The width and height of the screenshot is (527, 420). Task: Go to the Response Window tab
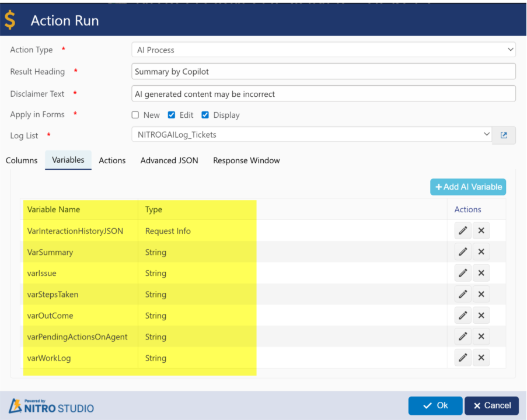point(246,160)
